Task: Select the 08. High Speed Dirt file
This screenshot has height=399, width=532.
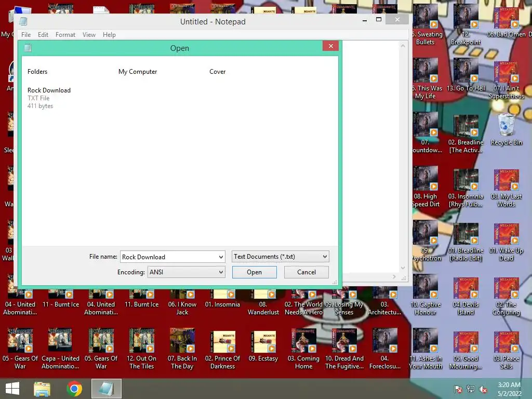Action: pyautogui.click(x=425, y=187)
